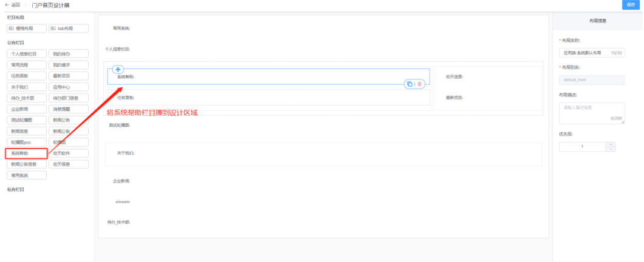Viewport: 644px width, 262px height.
Task: Pick the 应用中心 column item
Action: 68,87
